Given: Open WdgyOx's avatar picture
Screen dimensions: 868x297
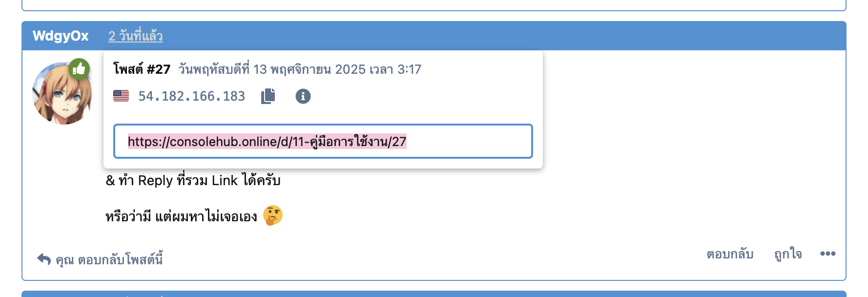Looking at the screenshot, I should pos(61,94).
